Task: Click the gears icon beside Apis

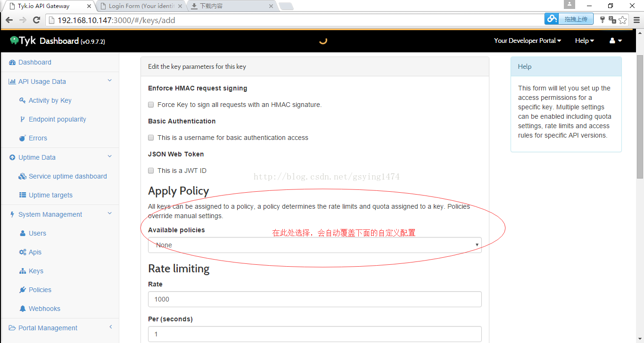Action: pos(22,252)
